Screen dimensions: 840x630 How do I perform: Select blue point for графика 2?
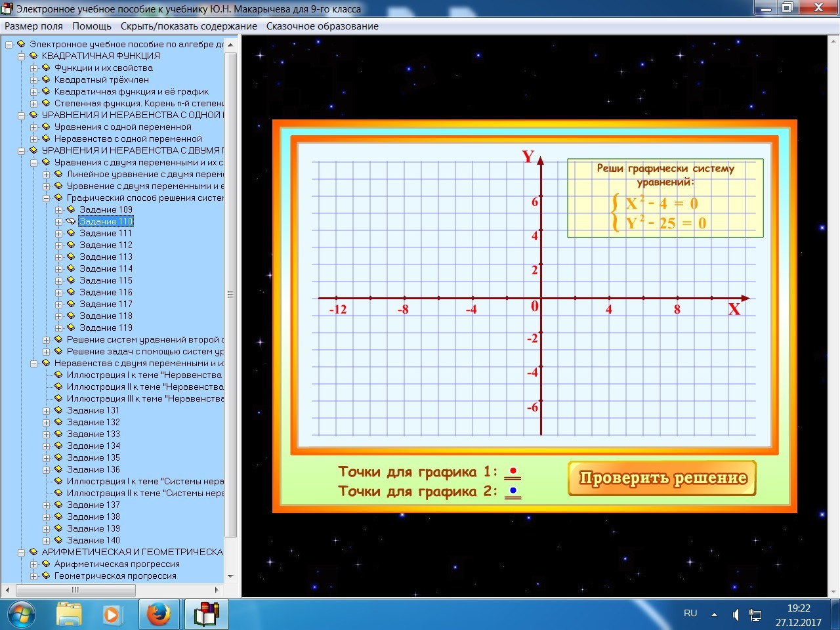pos(513,491)
